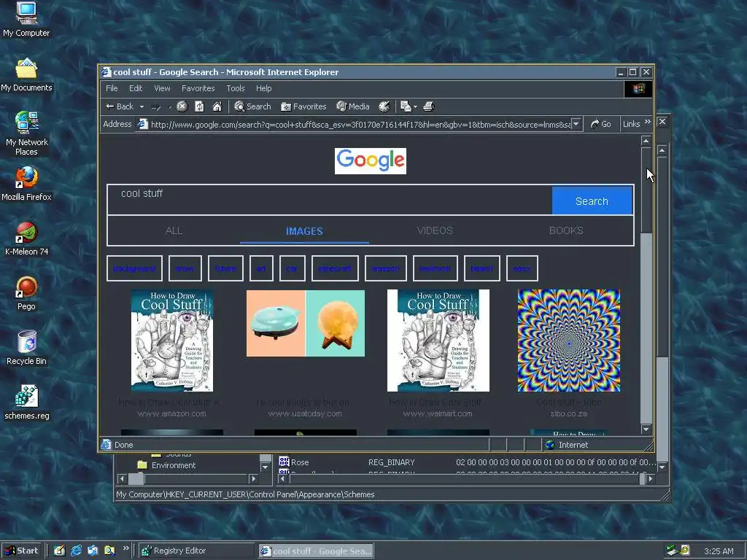Open the Tools menu
The width and height of the screenshot is (747, 560).
click(x=236, y=88)
